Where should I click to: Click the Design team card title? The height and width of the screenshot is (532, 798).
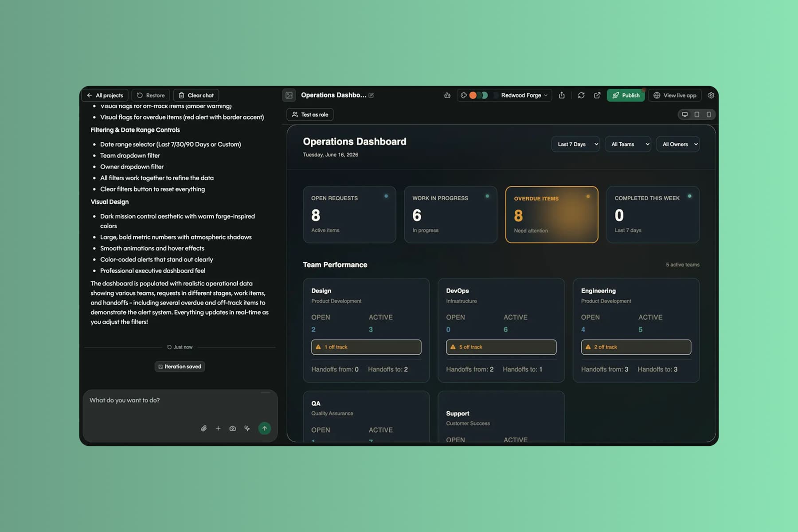click(321, 291)
